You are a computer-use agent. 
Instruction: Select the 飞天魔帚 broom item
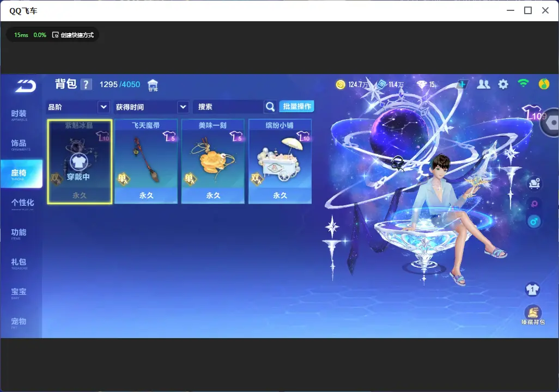coord(146,162)
